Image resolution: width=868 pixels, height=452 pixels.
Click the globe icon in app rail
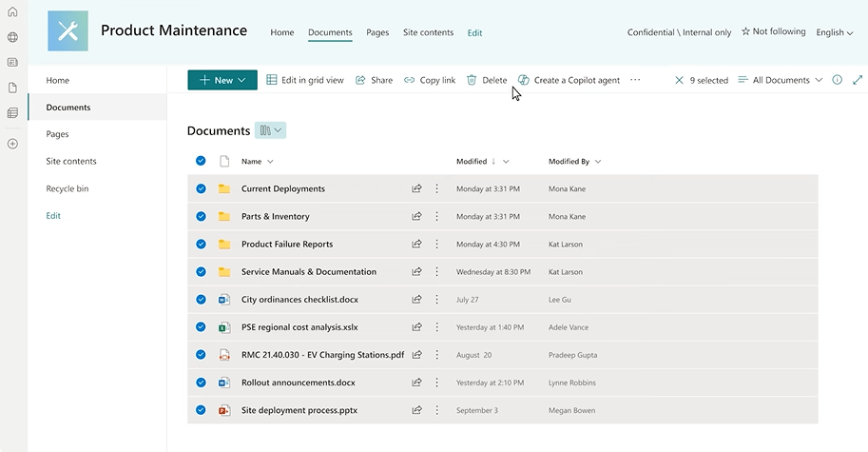tap(12, 37)
